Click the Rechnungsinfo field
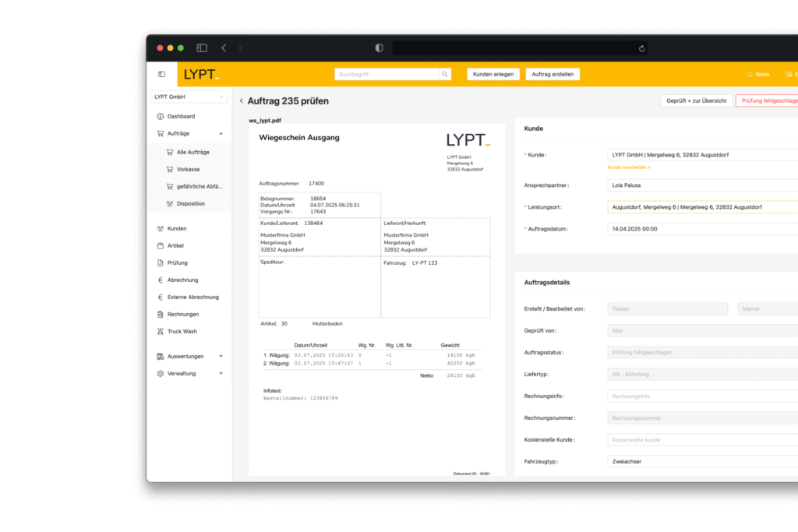Screen dimensions: 798x532 703,396
